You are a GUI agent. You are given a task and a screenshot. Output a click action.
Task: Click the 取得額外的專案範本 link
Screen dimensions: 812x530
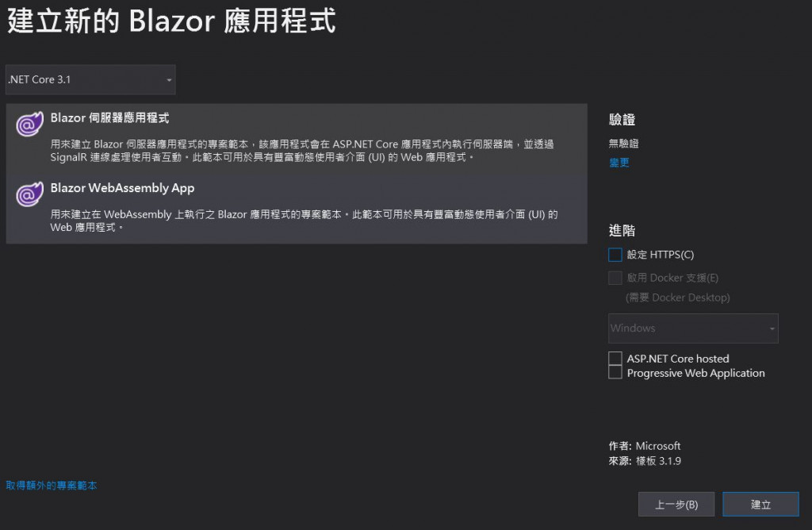click(x=52, y=486)
